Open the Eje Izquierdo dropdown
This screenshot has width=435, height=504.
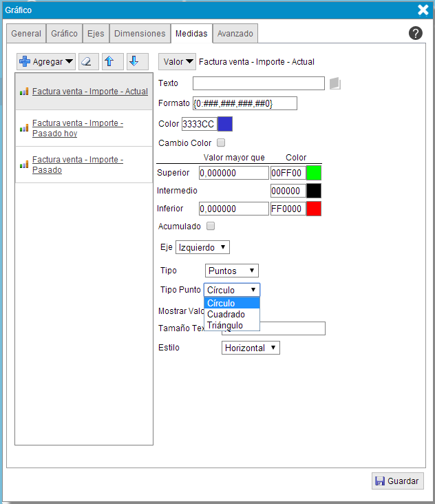tap(202, 246)
